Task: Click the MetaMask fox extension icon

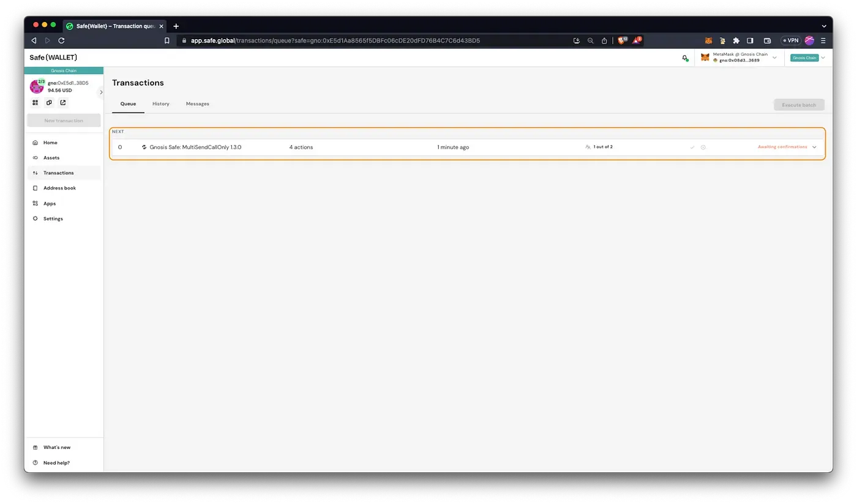Action: pyautogui.click(x=708, y=40)
